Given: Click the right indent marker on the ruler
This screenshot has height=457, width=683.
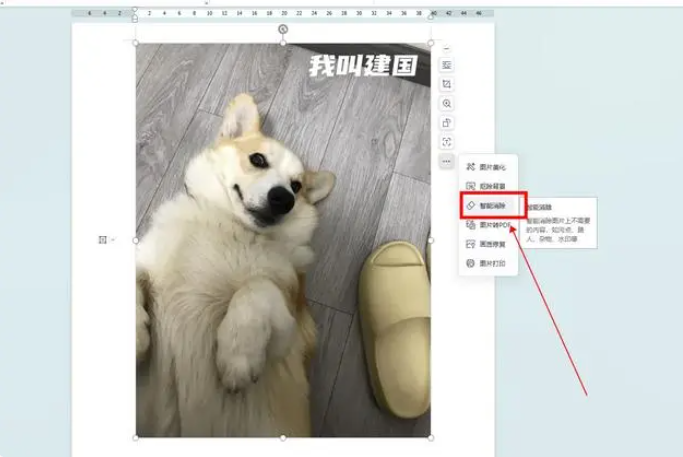Looking at the screenshot, I should coord(431,17).
